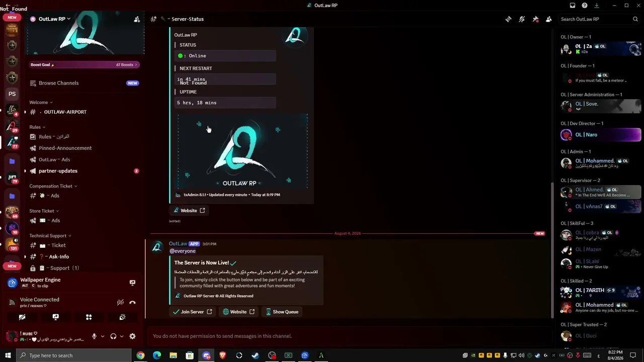The height and width of the screenshot is (362, 644).
Task: Open headphone output options arrow
Action: point(122,336)
